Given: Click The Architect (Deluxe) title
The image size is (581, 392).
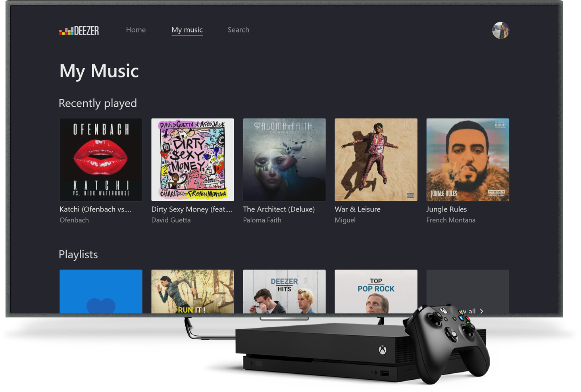Looking at the screenshot, I should 279,209.
